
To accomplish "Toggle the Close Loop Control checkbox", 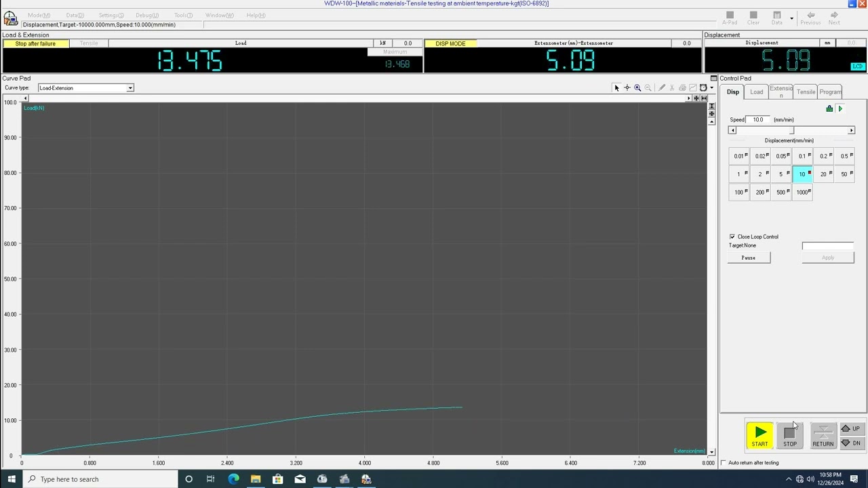I will pos(732,237).
